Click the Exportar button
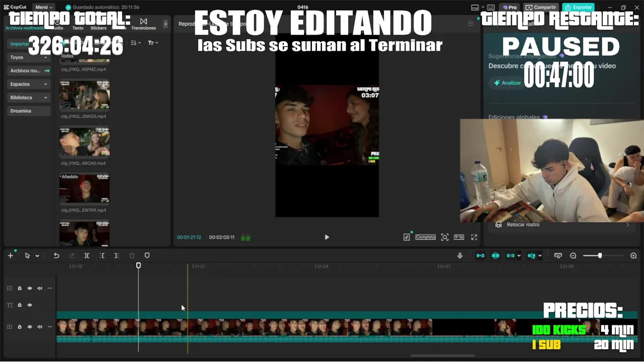This screenshot has width=644, height=362. 578,7
